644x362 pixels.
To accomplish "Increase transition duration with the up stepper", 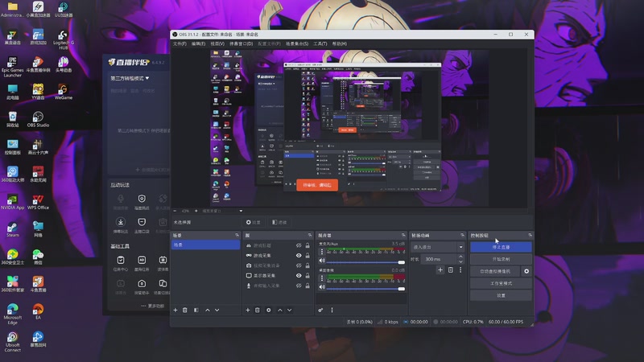I will [460, 257].
